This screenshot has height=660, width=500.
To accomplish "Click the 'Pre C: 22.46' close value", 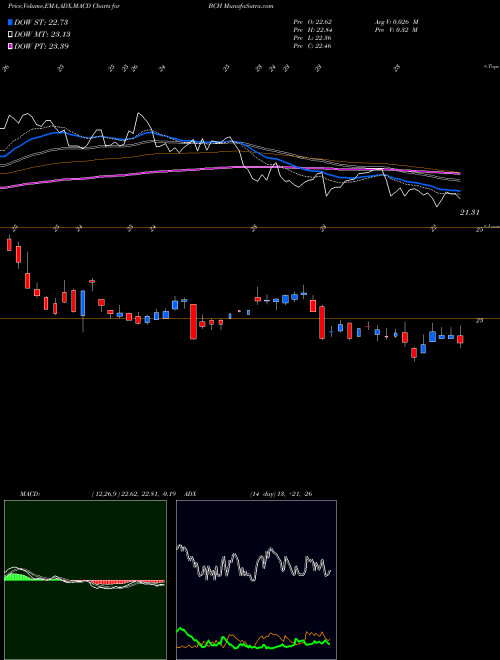I will pyautogui.click(x=313, y=46).
